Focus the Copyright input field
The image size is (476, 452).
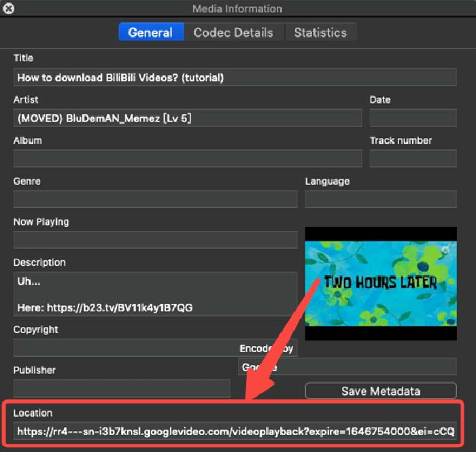[122, 347]
